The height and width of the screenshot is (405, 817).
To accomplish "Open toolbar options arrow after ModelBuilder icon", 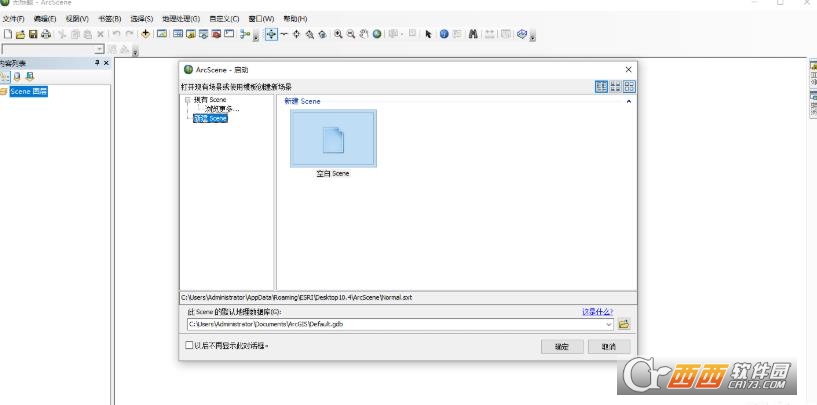I will pyautogui.click(x=255, y=36).
